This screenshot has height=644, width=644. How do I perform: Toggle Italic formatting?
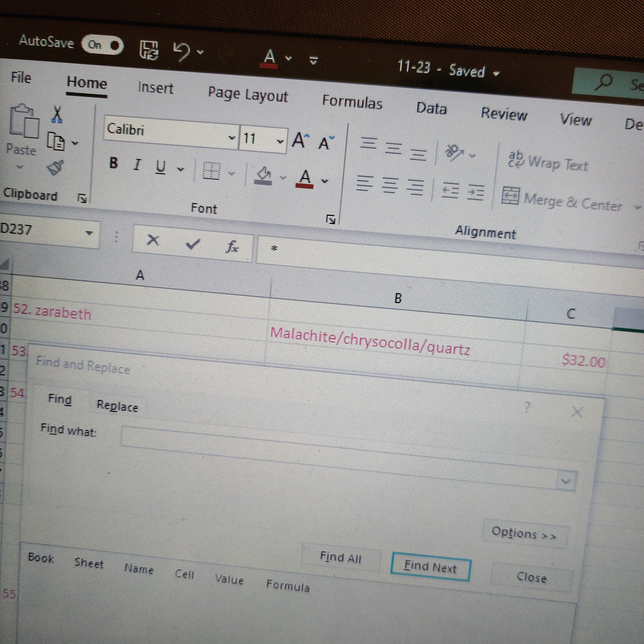point(137,165)
